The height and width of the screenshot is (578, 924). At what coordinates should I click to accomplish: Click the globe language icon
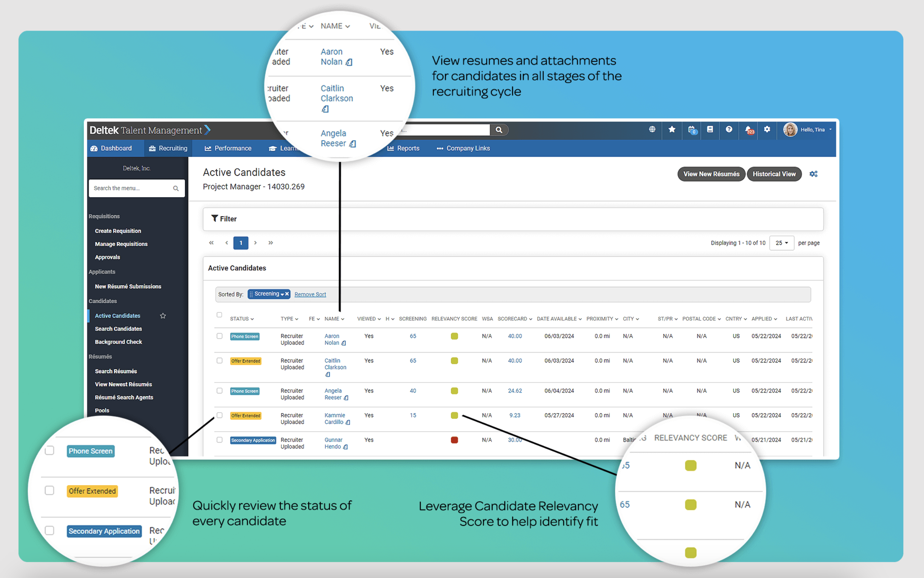652,129
